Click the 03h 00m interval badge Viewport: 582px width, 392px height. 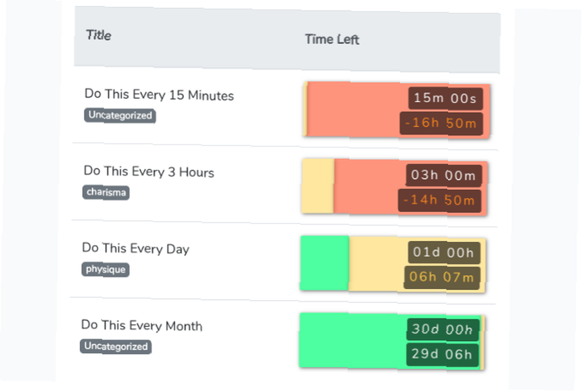443,176
